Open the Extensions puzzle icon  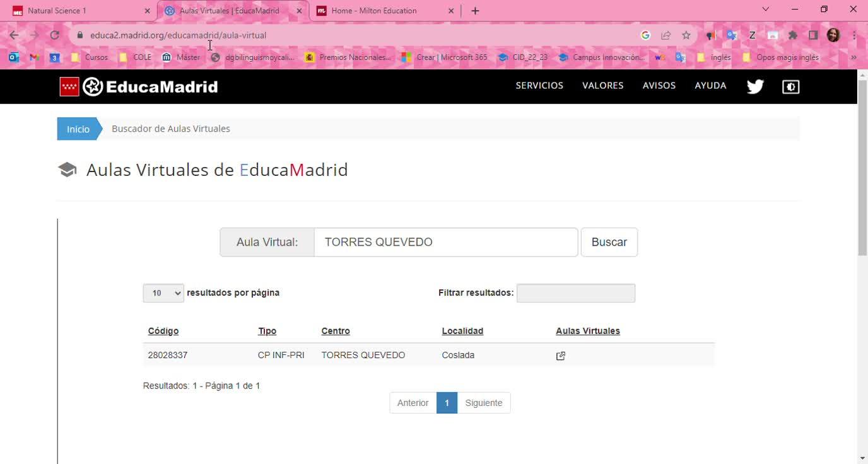(x=793, y=35)
